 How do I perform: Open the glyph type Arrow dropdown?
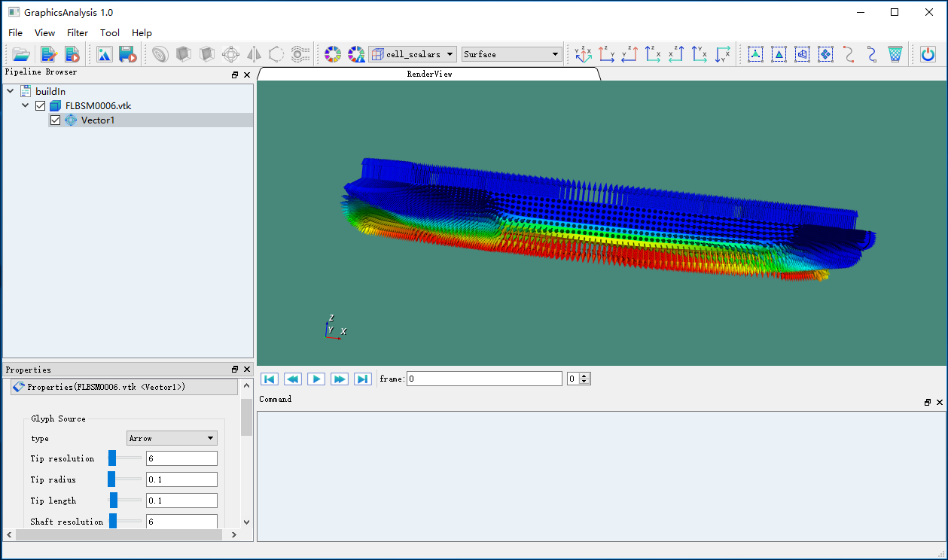pos(172,438)
